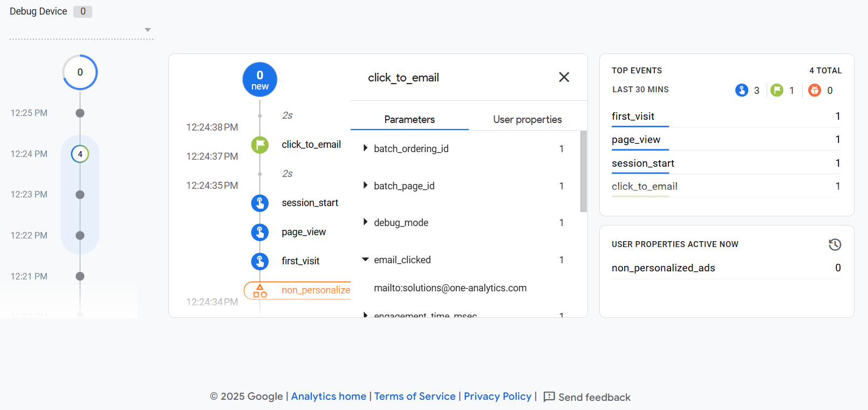Click the session_start event touch icon
Image resolution: width=868 pixels, height=410 pixels.
(x=260, y=203)
